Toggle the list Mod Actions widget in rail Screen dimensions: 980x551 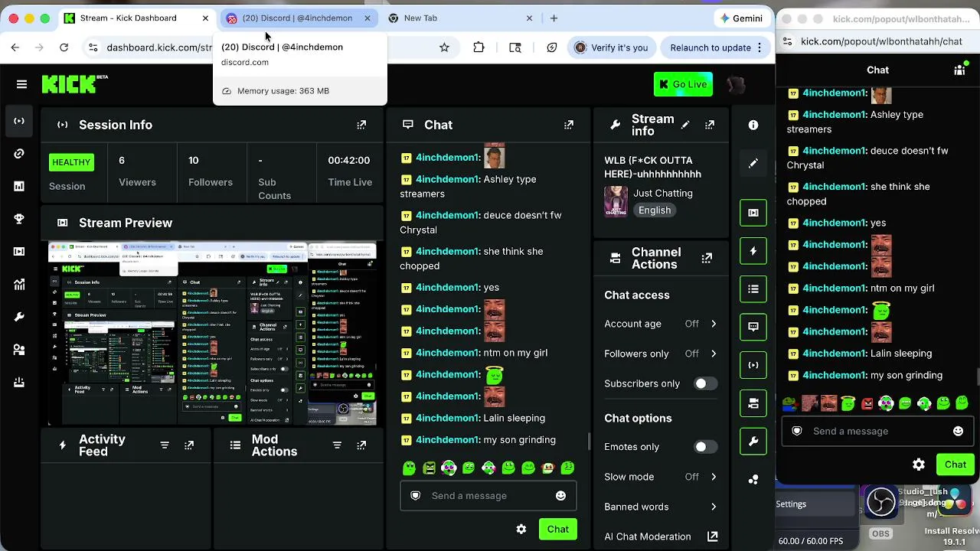click(x=753, y=289)
